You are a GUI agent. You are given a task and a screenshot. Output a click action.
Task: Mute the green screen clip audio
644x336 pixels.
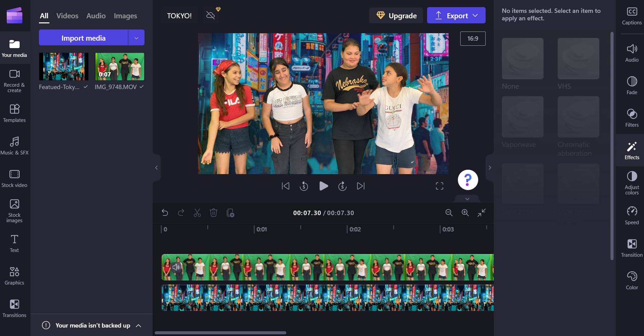(176, 267)
